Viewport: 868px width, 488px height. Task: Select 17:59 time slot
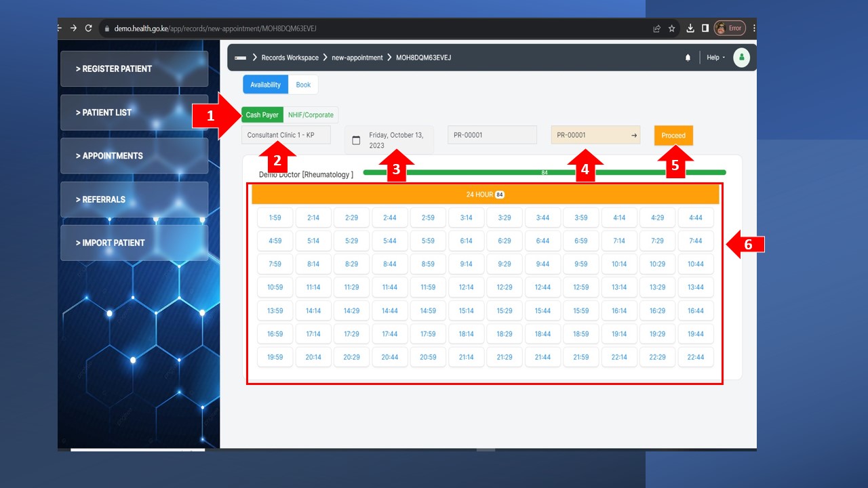point(428,333)
